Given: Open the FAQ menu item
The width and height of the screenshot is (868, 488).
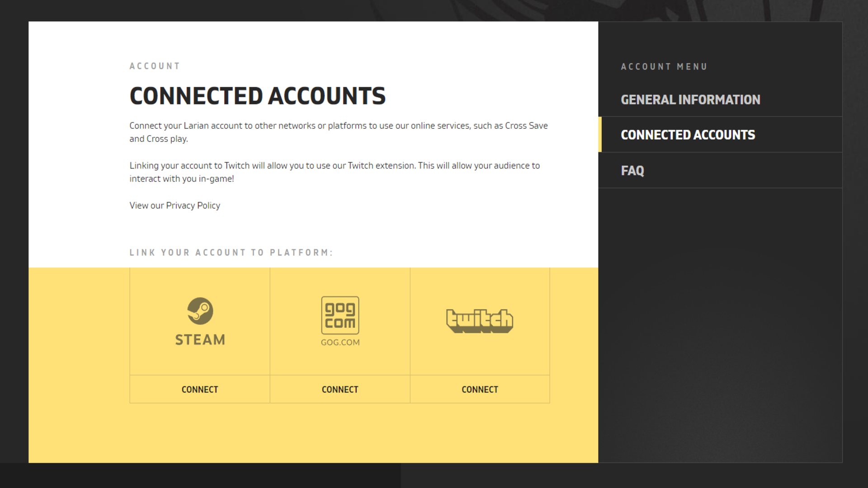Looking at the screenshot, I should (x=632, y=171).
